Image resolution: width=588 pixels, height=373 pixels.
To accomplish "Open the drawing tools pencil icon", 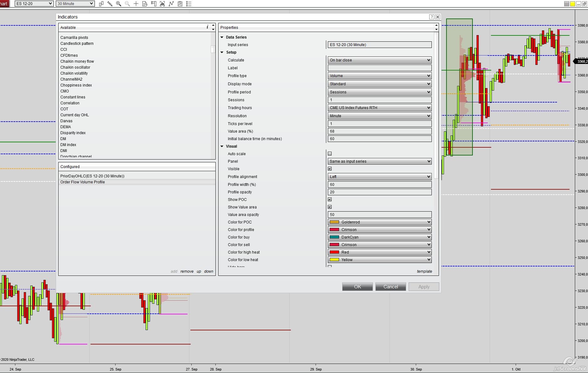I will [x=110, y=4].
